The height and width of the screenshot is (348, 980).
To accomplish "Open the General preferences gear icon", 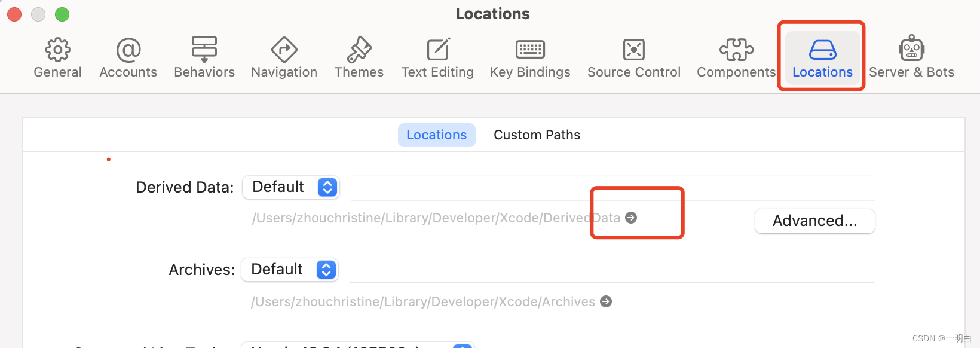I will pos(58,50).
